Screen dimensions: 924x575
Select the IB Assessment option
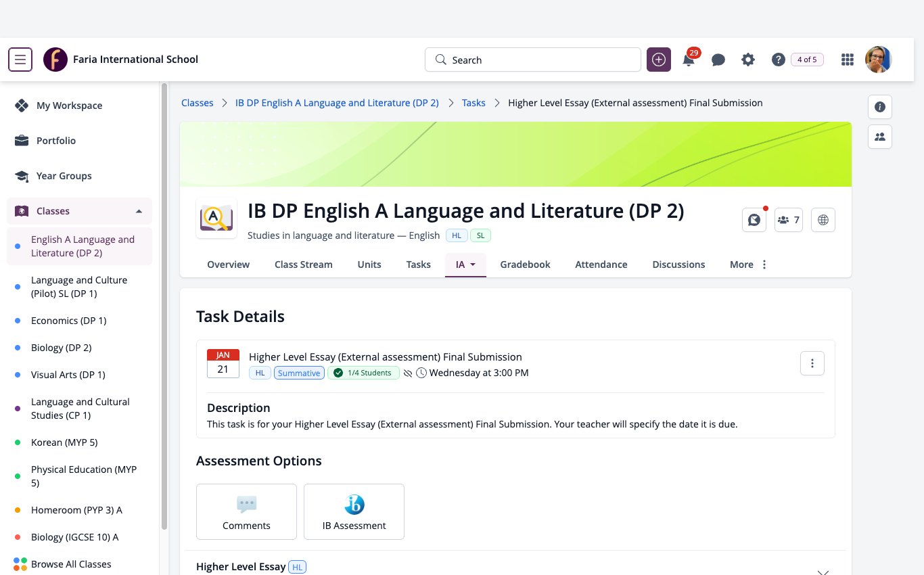click(354, 511)
